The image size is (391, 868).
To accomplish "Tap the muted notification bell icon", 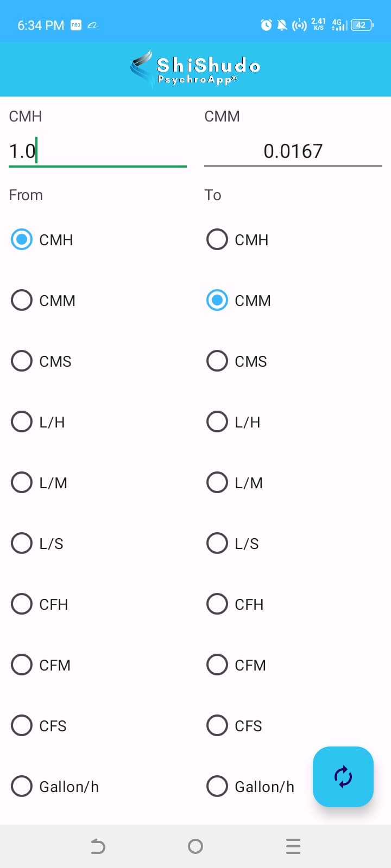I will click(282, 25).
